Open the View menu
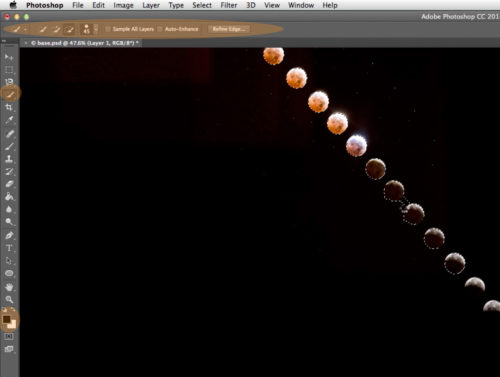 272,5
